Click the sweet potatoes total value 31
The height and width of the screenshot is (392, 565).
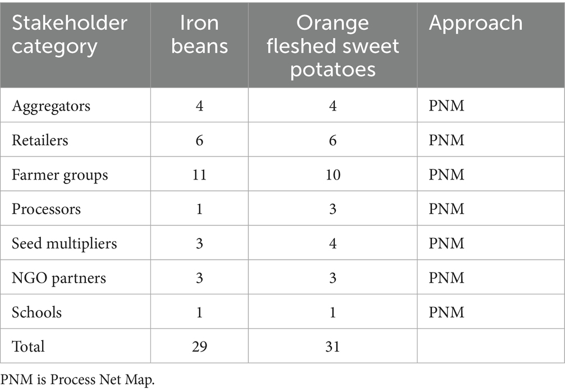(x=333, y=347)
